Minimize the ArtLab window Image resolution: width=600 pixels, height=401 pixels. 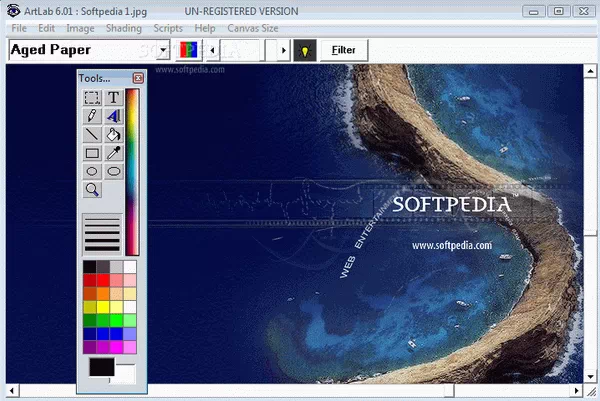pos(534,11)
